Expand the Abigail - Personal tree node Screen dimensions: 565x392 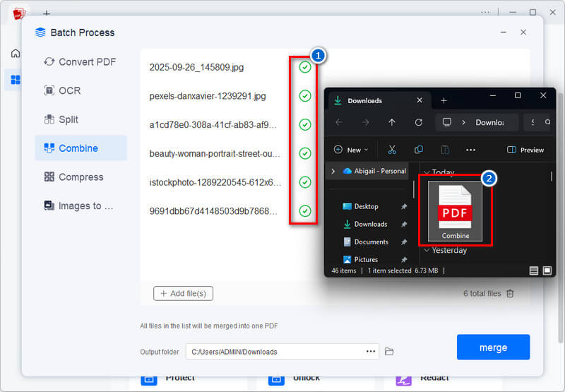[x=333, y=171]
